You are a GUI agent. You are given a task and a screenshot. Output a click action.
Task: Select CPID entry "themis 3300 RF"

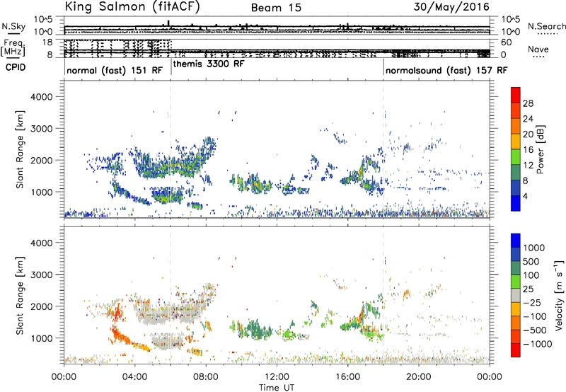pyautogui.click(x=209, y=64)
